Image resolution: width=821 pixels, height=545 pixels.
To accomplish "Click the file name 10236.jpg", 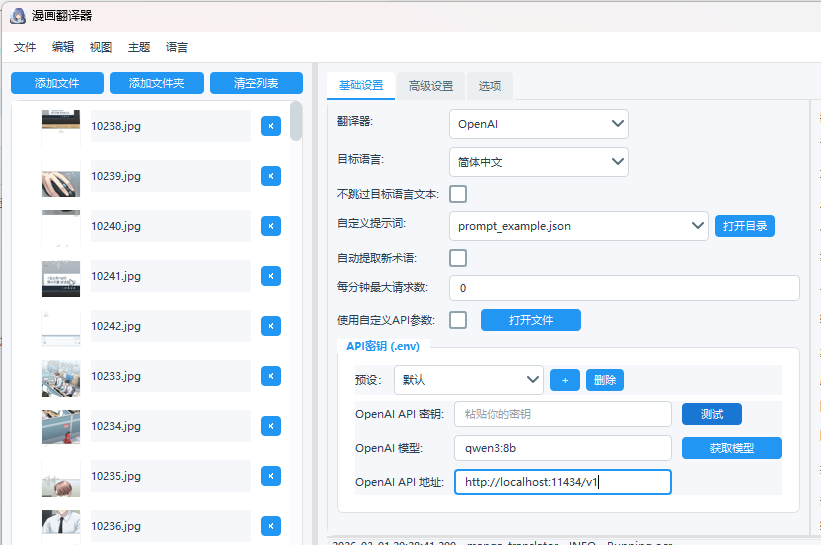I will pyautogui.click(x=116, y=526).
